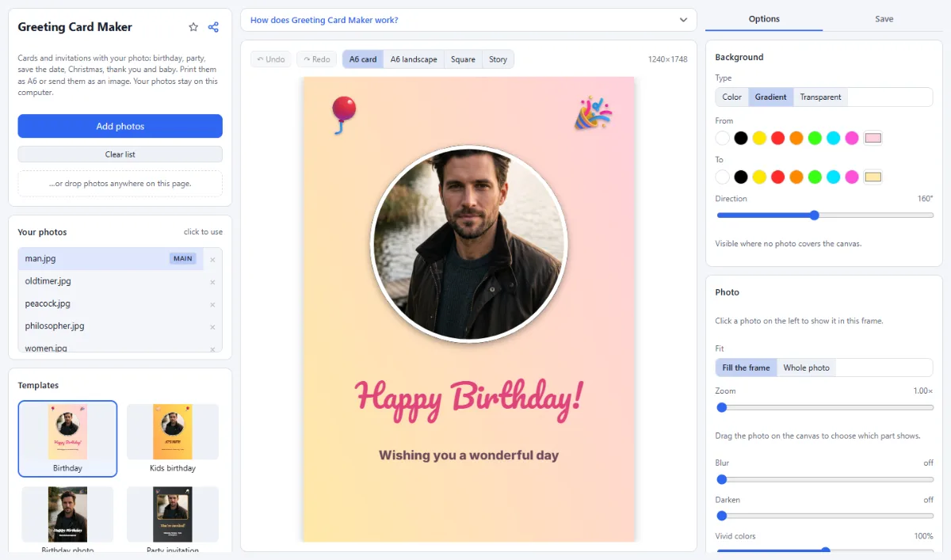Click the Undo button
The height and width of the screenshot is (560, 951).
[x=271, y=59]
